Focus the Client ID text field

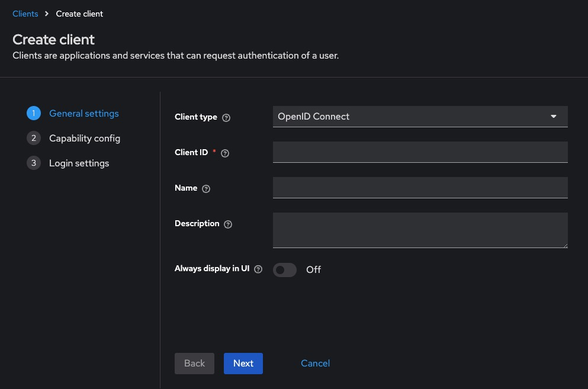tap(420, 152)
